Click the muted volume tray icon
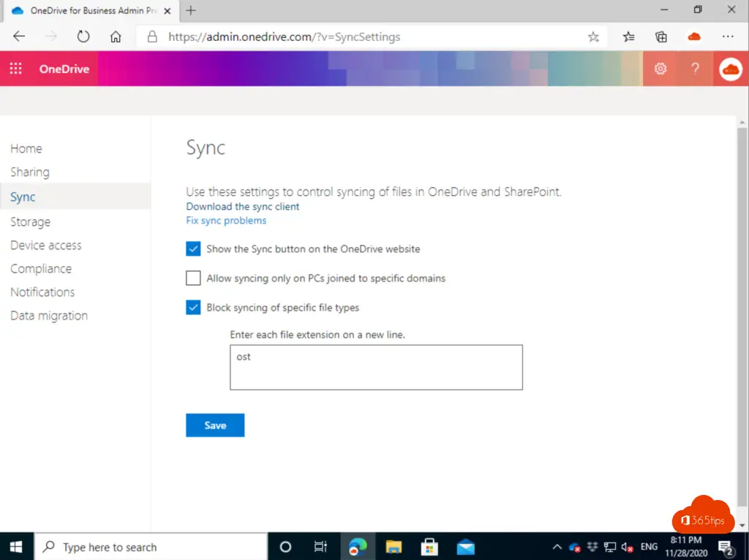Image resolution: width=749 pixels, height=560 pixels. point(627,547)
